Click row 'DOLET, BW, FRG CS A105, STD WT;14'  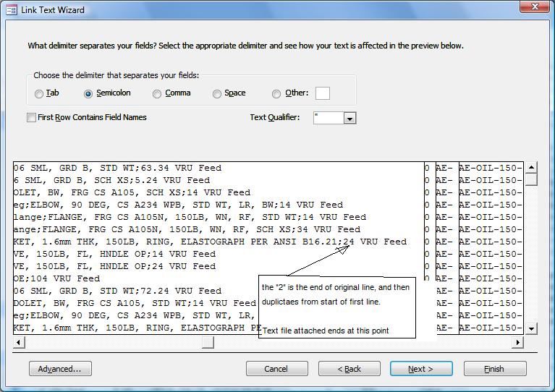pyautogui.click(x=135, y=303)
